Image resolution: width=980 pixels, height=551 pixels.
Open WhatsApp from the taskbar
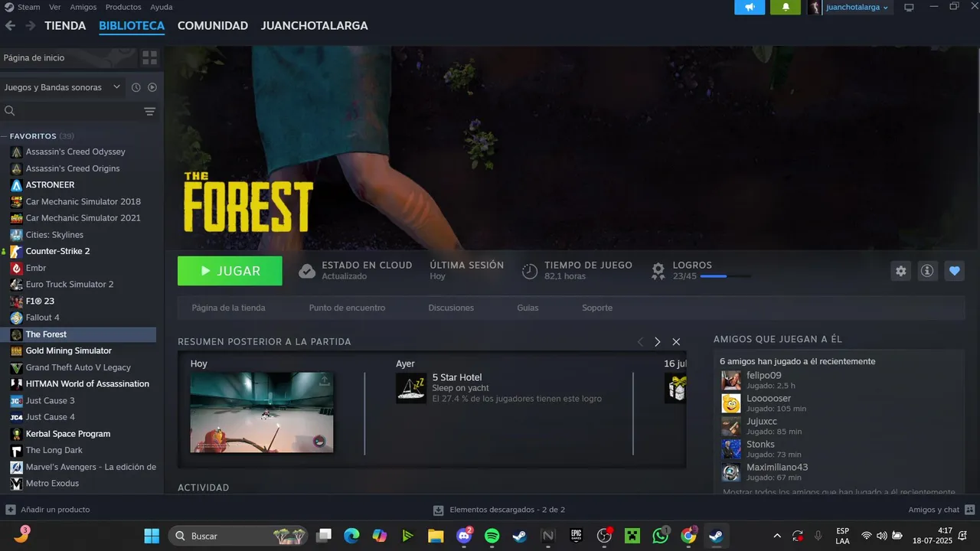(x=661, y=536)
